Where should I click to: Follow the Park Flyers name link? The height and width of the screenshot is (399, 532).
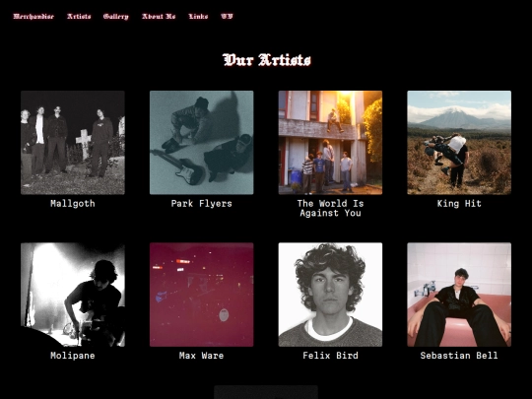[x=202, y=204]
